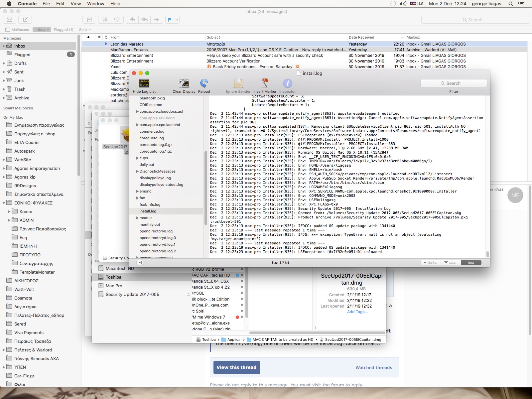
Task: Click the Insert Marker icon
Action: (265, 83)
